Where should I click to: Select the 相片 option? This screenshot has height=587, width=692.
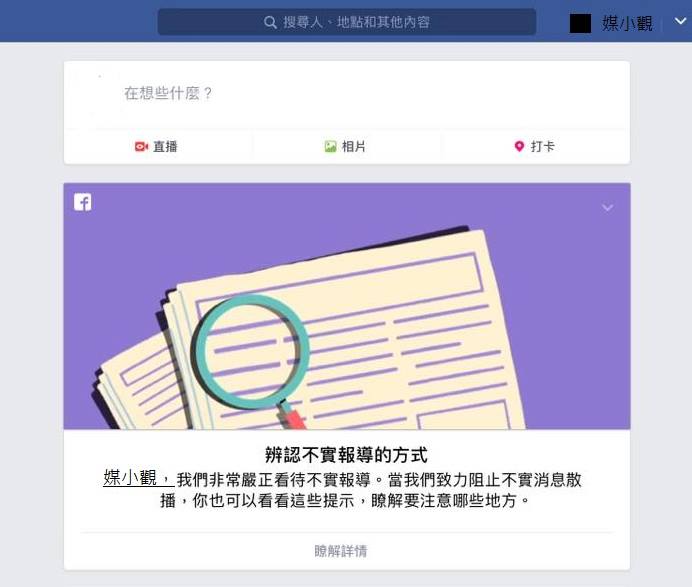(x=345, y=146)
